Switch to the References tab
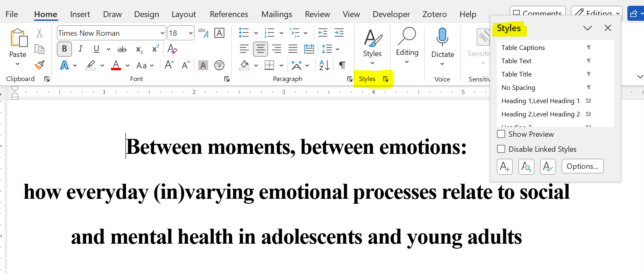644x274 pixels. tap(229, 14)
